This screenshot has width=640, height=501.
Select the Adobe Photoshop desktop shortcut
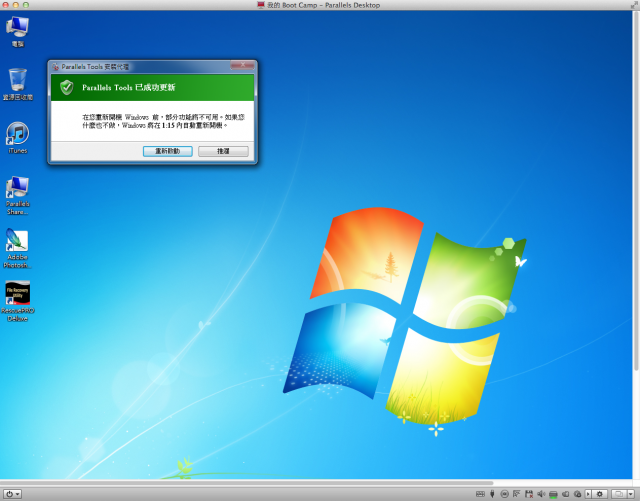pos(17,248)
